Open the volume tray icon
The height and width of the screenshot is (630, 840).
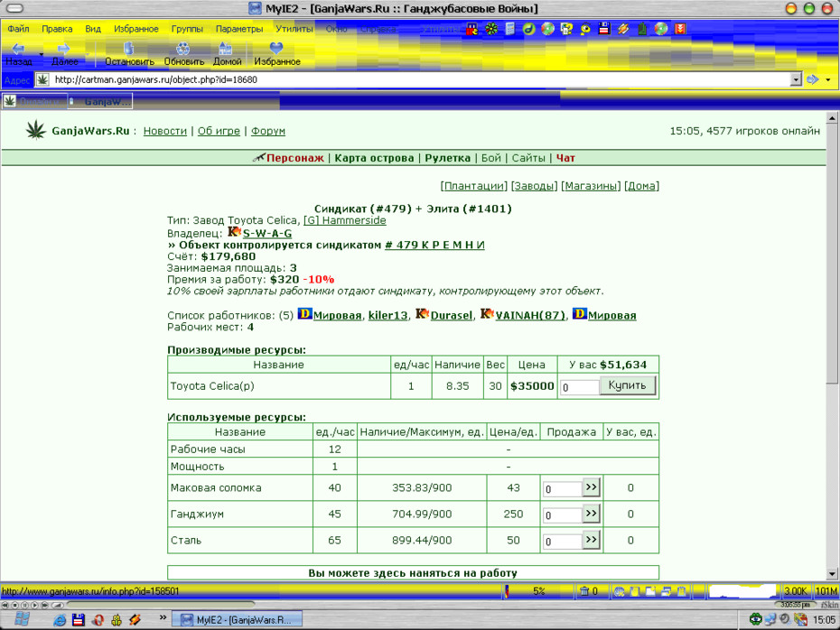click(x=785, y=620)
